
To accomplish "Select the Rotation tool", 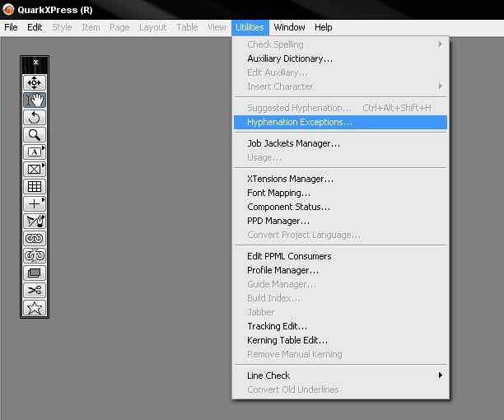I will (35, 117).
